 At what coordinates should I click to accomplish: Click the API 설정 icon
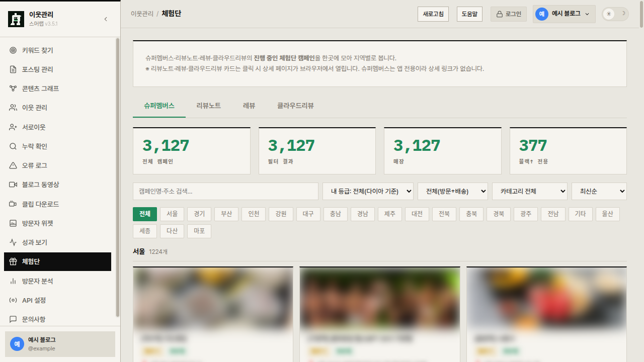pyautogui.click(x=13, y=300)
